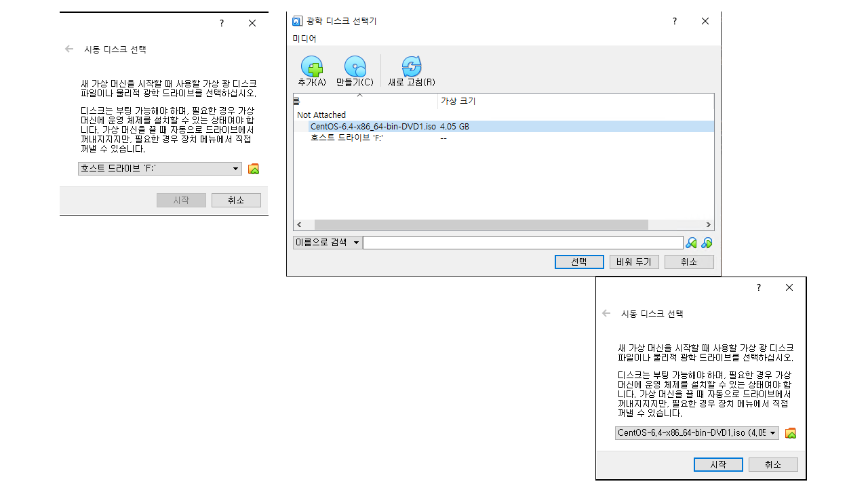Click 시작 button below CentOS ISO dropdown
Image resolution: width=868 pixels, height=488 pixels.
tap(718, 464)
